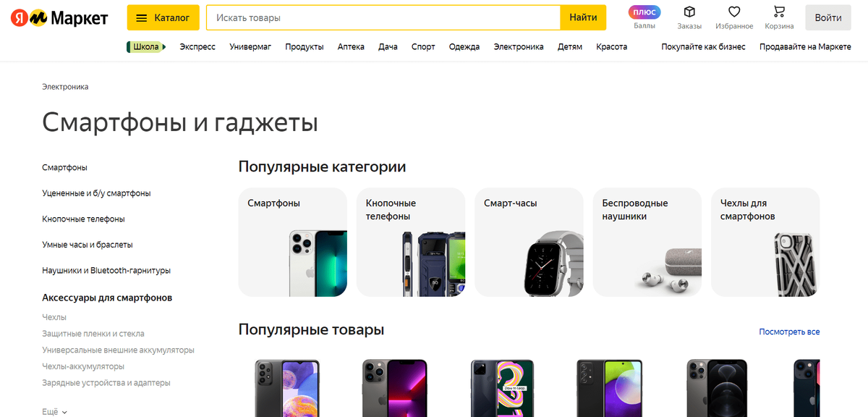Click the Войти login button
The image size is (868, 417).
pyautogui.click(x=828, y=17)
